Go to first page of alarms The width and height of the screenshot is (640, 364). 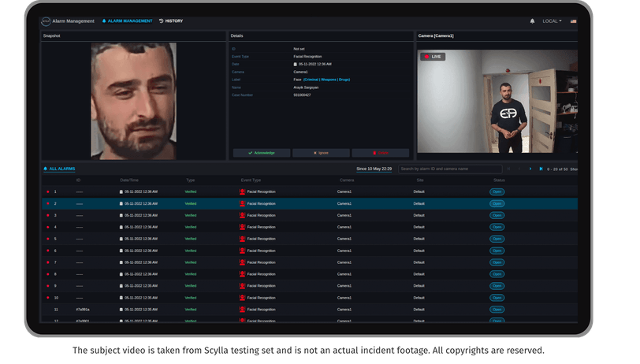pyautogui.click(x=508, y=169)
